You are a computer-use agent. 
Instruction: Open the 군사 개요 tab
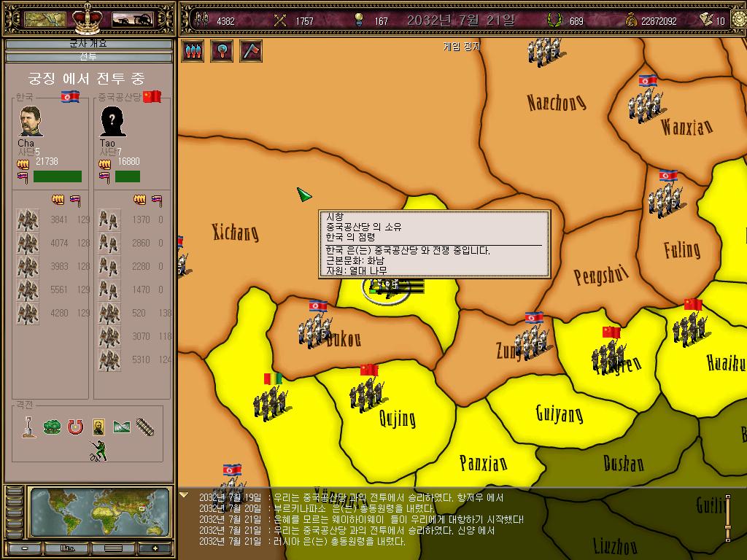88,44
